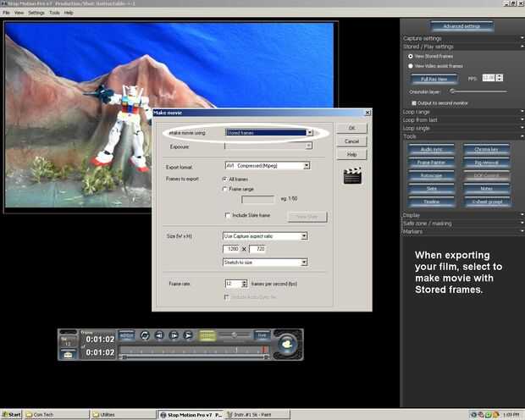Select Frame range radio option
This screenshot has width=525, height=420.
pos(225,189)
